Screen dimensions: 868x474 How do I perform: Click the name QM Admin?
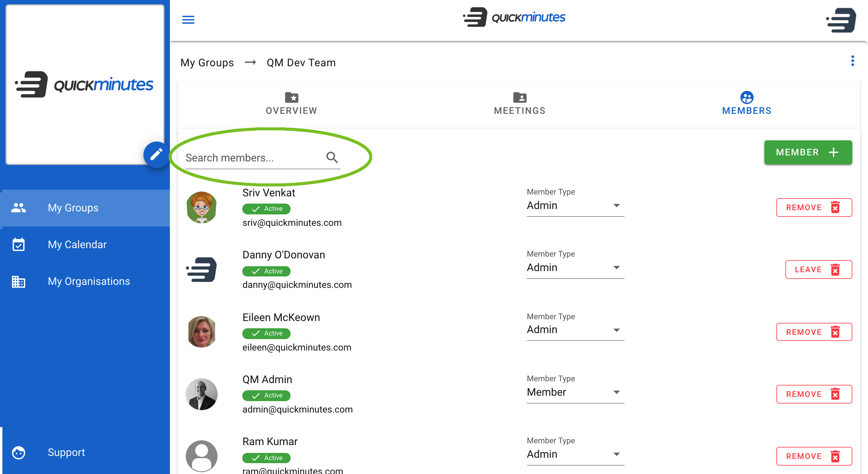tap(267, 379)
